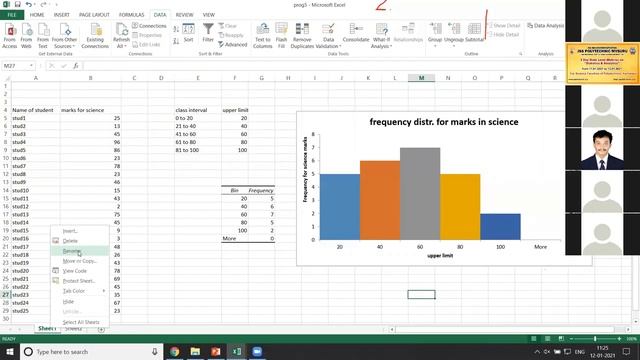Screen dimensions: 640x360
Task: Click the chart title text
Action: (x=444, y=122)
